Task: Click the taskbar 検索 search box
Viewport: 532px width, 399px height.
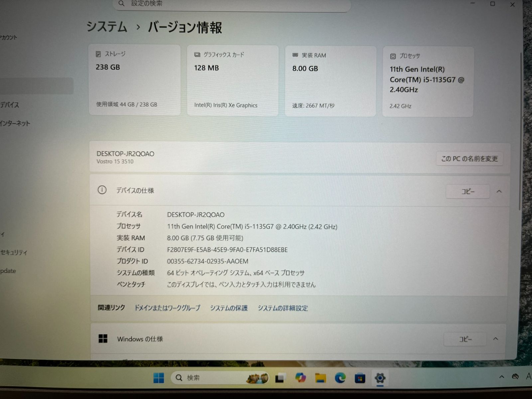Action: (x=219, y=378)
